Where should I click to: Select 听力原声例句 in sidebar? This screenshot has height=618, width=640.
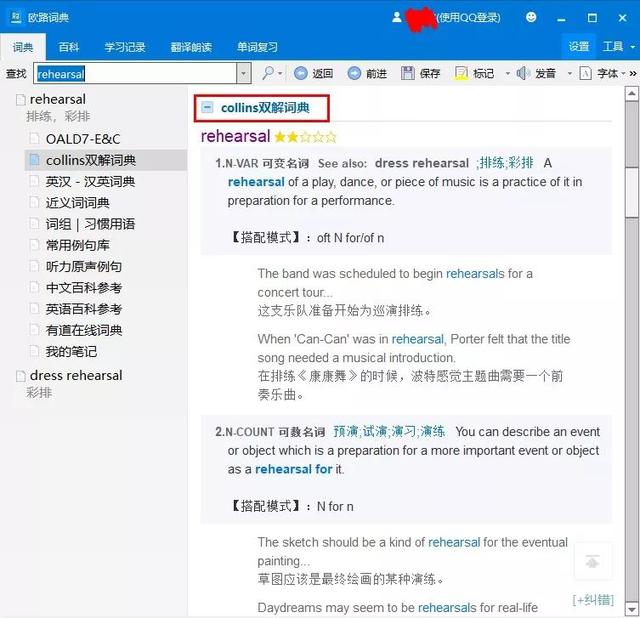coord(84,266)
